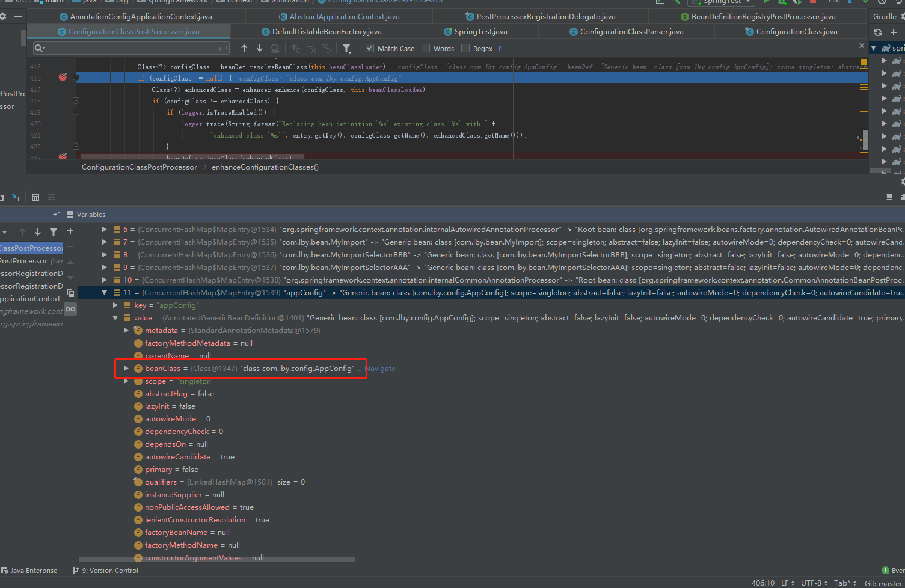Click the copy icon in Variables sidebar
This screenshot has width=905, height=588.
coord(70,293)
